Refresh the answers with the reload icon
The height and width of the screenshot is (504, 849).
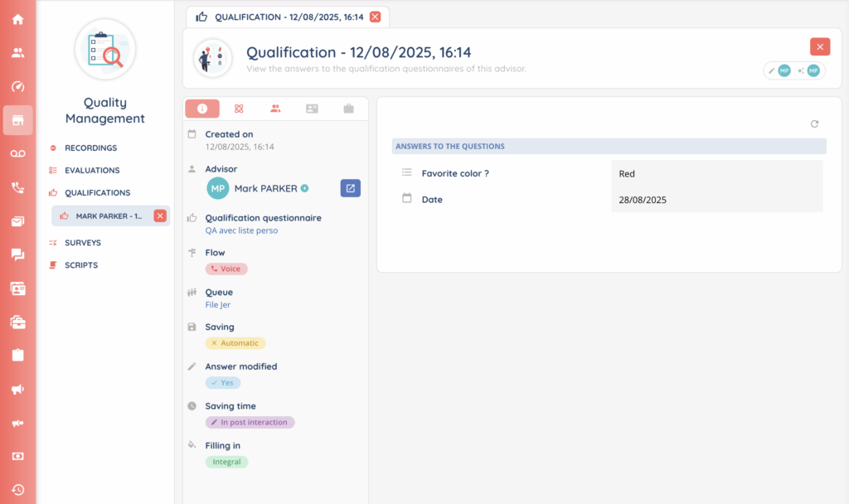814,124
